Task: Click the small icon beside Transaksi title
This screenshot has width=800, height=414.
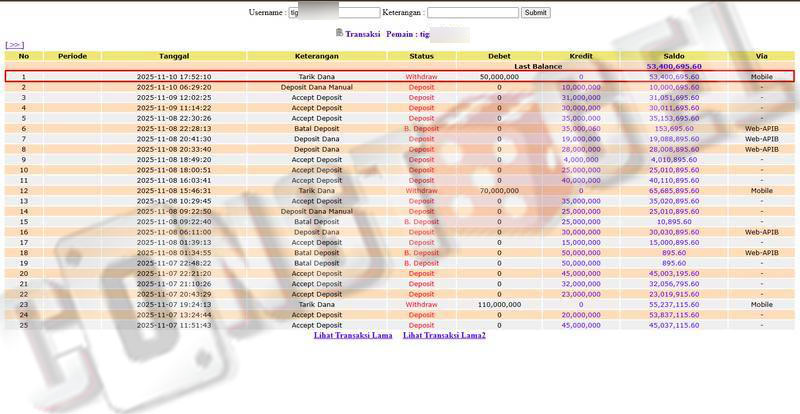Action: pyautogui.click(x=339, y=33)
